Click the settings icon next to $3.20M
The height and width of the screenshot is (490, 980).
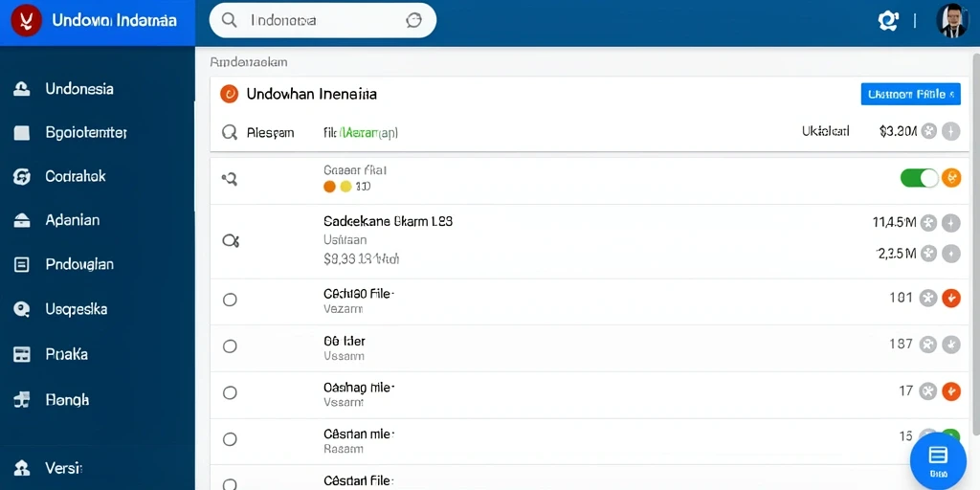928,131
